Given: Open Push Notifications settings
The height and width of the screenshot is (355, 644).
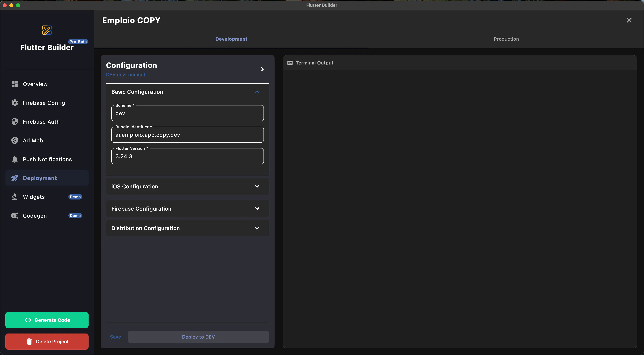Looking at the screenshot, I should 47,159.
